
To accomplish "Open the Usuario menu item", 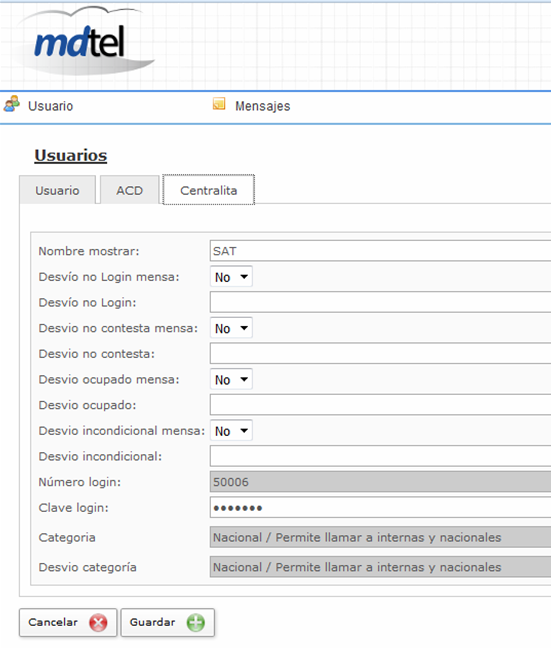I will click(50, 106).
